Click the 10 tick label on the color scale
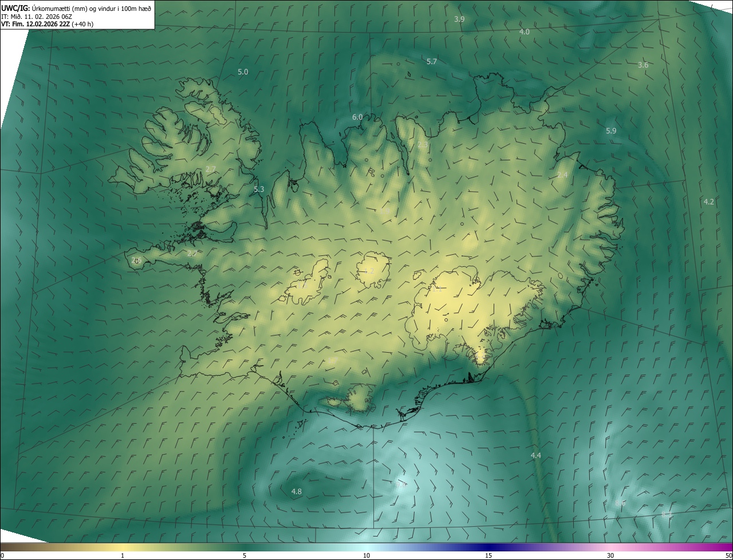This screenshot has width=733, height=560. (x=366, y=556)
